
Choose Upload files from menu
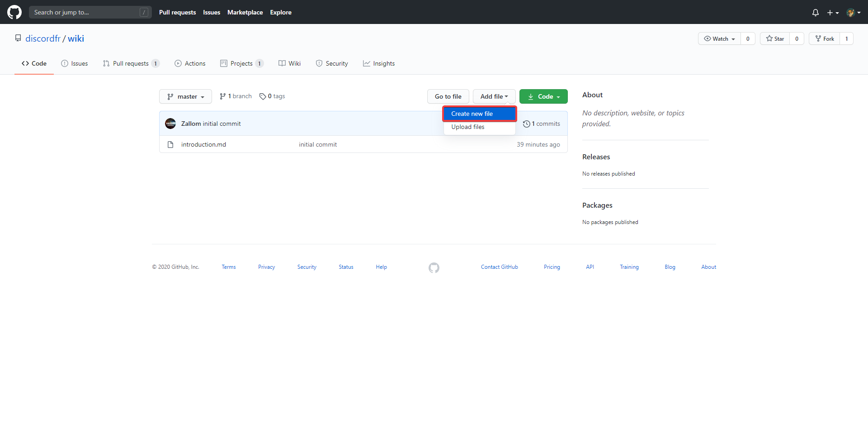coord(480,127)
